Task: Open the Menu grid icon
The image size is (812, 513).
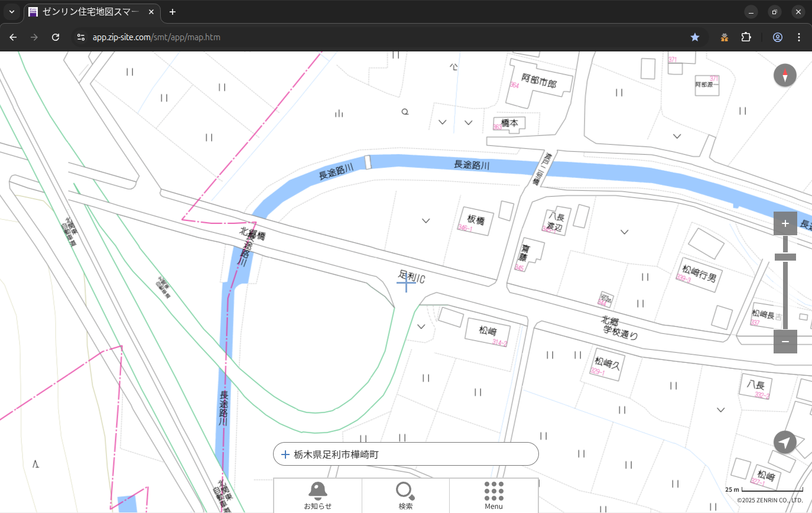Action: tap(493, 495)
